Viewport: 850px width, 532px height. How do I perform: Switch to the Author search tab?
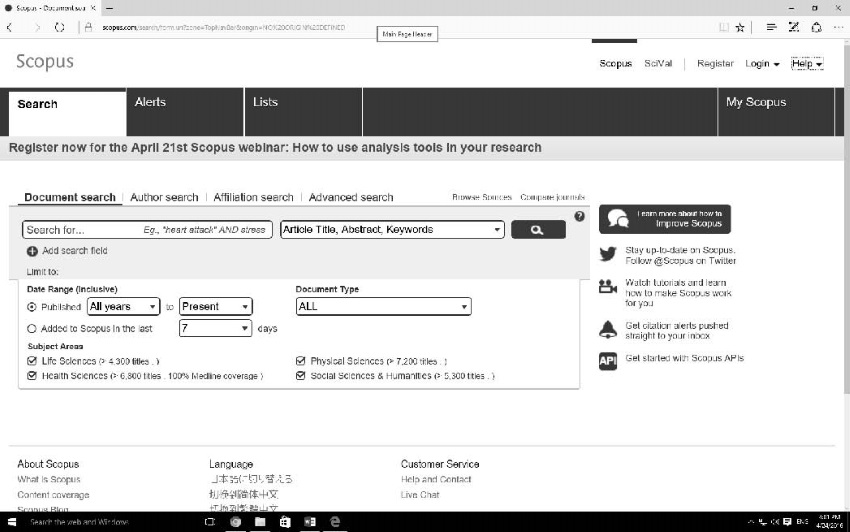point(164,197)
